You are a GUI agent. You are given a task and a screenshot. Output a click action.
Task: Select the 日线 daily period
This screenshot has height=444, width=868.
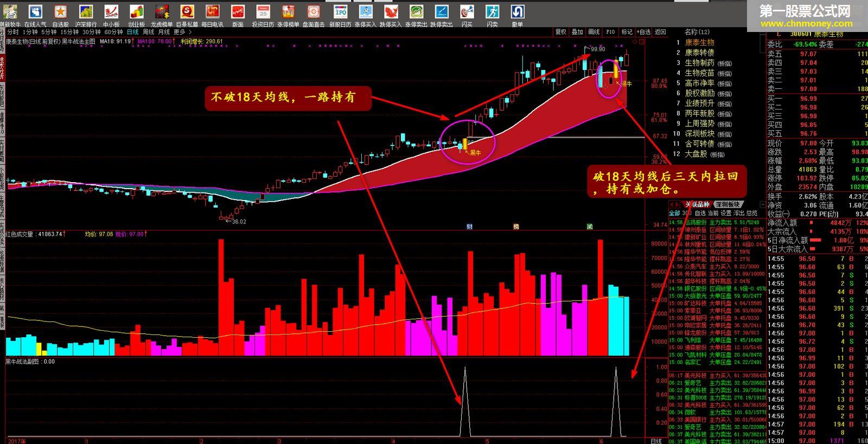(133, 32)
